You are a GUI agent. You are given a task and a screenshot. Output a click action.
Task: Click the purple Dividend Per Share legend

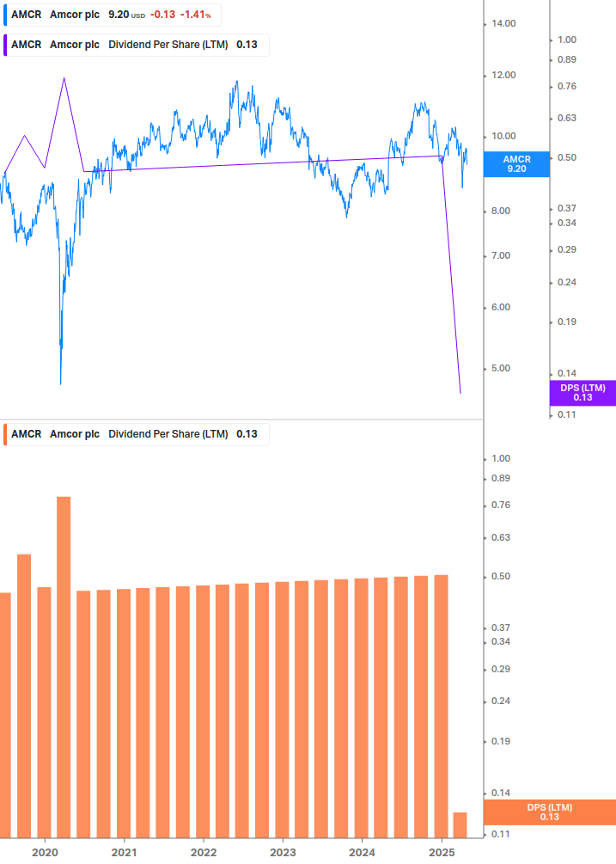click(x=137, y=46)
